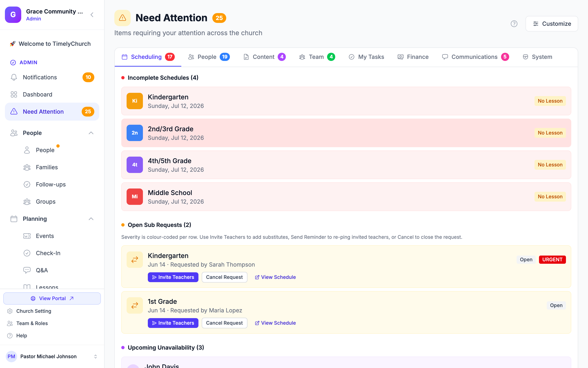Open Notifications in the sidebar
Screen dimensions: 588x368
point(52,77)
